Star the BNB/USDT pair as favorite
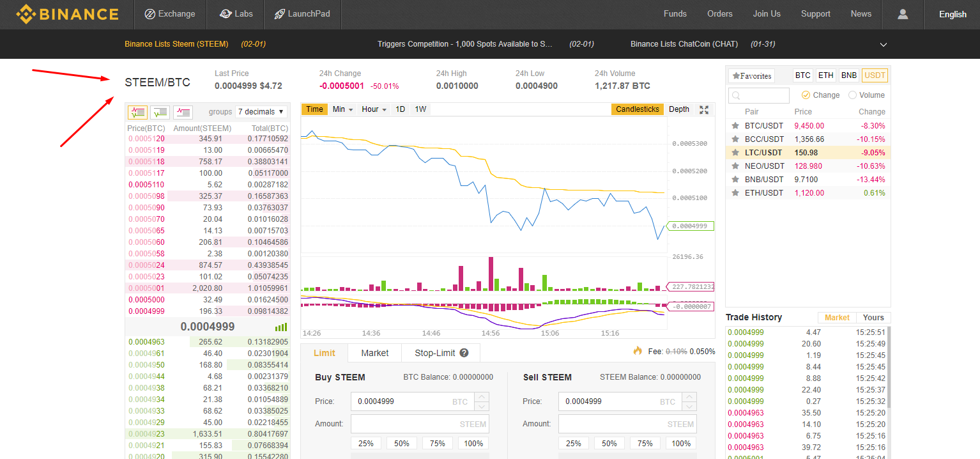Image resolution: width=980 pixels, height=459 pixels. point(735,180)
